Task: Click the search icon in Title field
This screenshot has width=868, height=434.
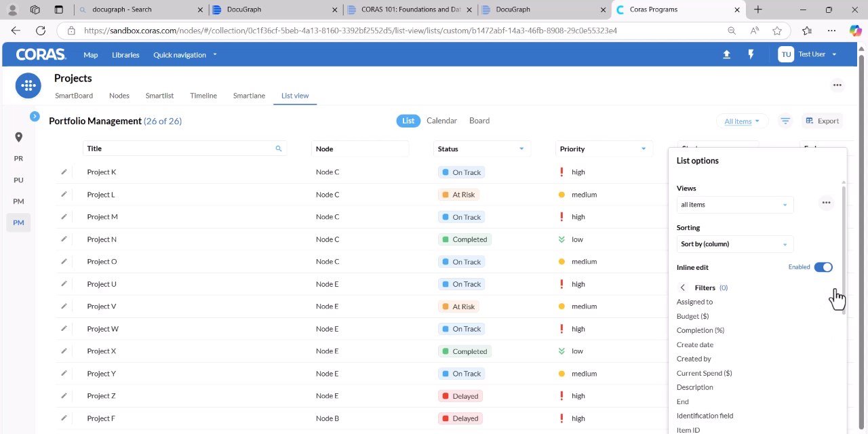Action: pyautogui.click(x=279, y=149)
